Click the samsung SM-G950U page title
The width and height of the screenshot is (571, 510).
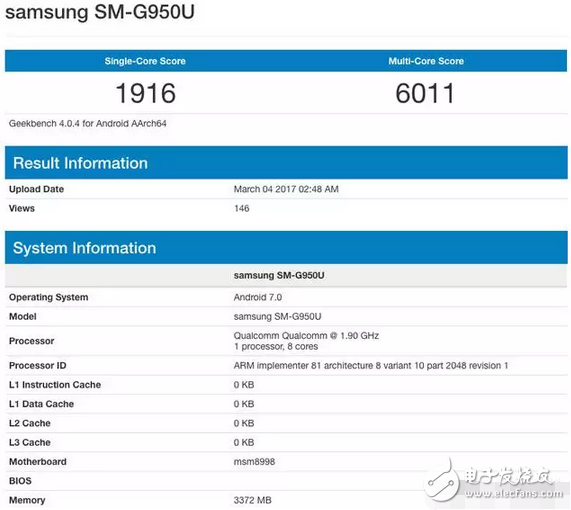tap(100, 12)
